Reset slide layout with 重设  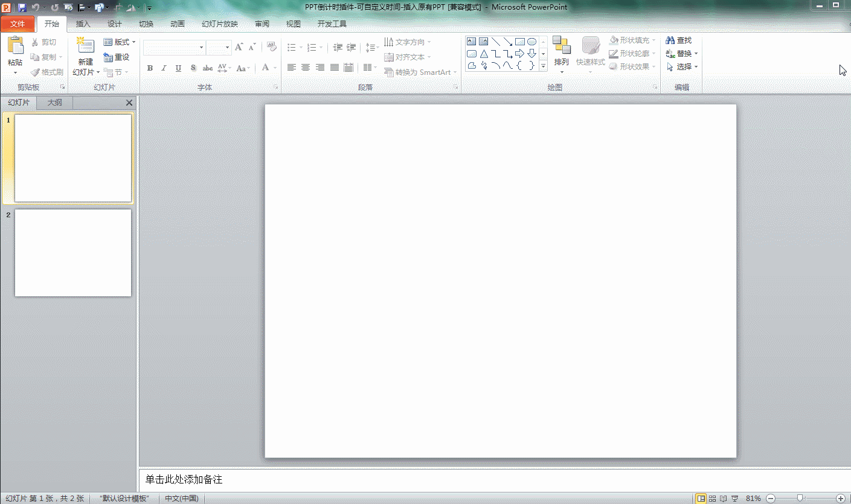[x=116, y=57]
